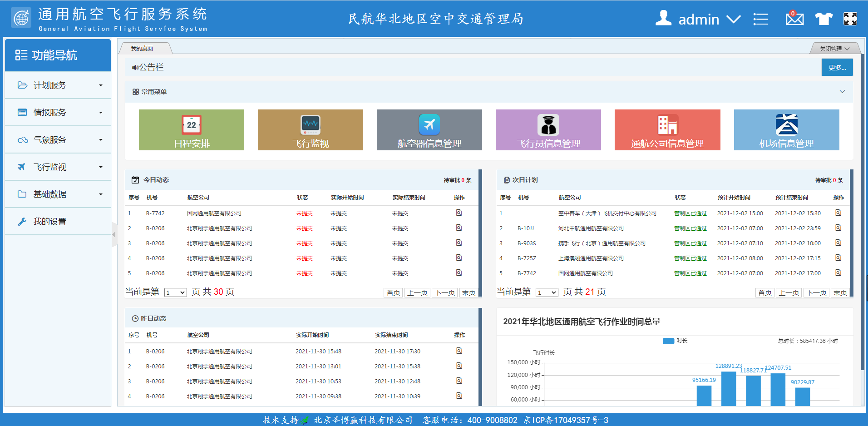Viewport: 868px width, 426px height.
Task: View yesterday's 10:53 flight details
Action: [459, 381]
